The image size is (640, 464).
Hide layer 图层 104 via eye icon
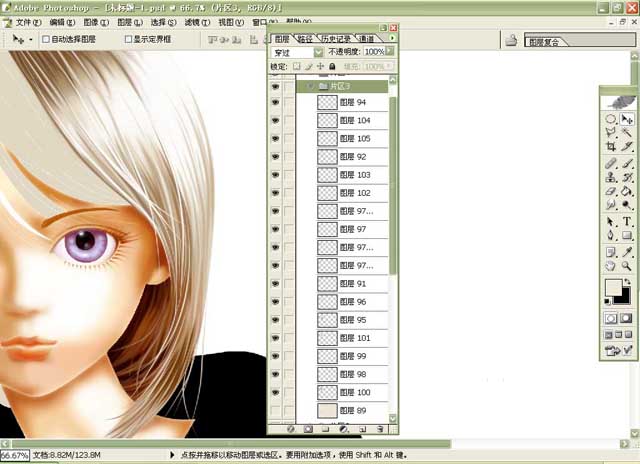click(x=276, y=120)
